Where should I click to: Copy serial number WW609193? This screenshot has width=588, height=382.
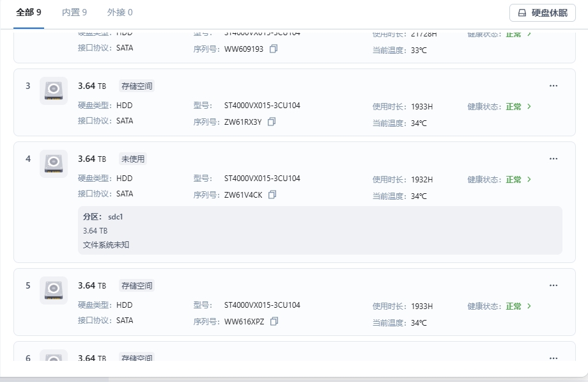click(274, 49)
